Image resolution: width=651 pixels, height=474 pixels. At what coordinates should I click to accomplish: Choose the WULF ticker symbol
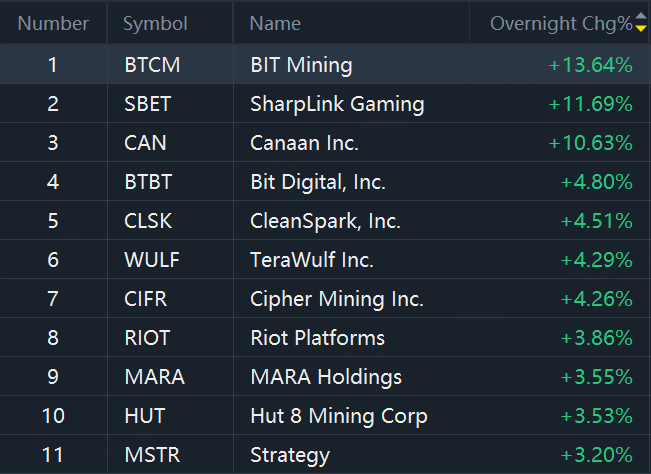(x=152, y=260)
